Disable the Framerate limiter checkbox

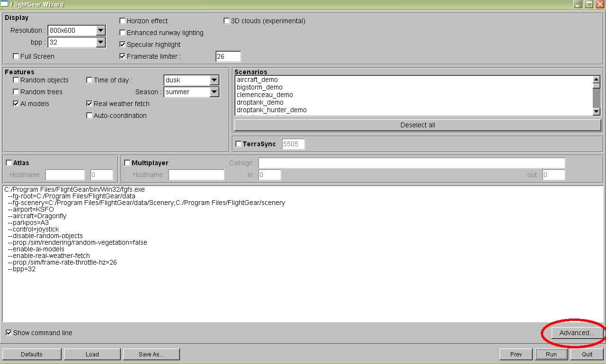123,56
